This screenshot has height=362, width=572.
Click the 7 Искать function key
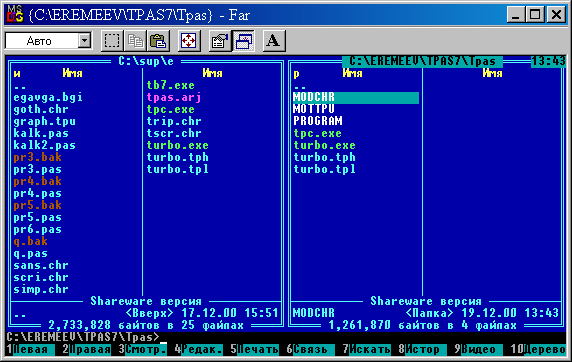click(x=367, y=350)
